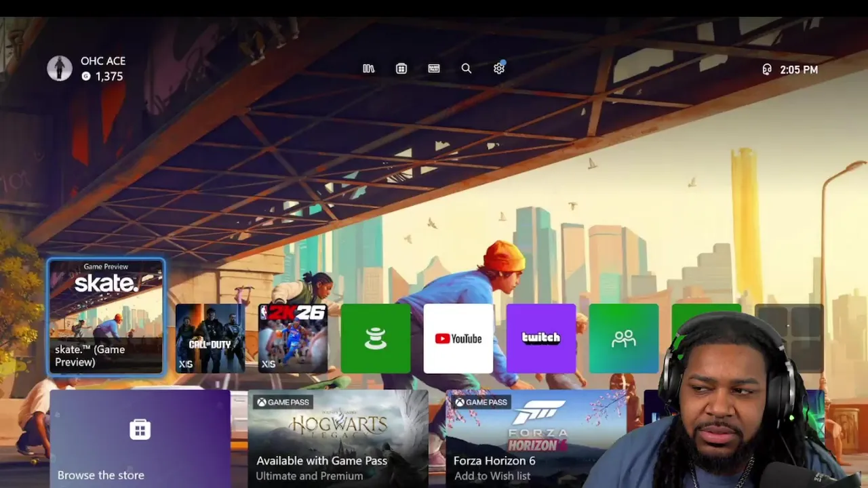Open the Hogwarts Legacy Game Pass card
The width and height of the screenshot is (868, 488).
[338, 439]
